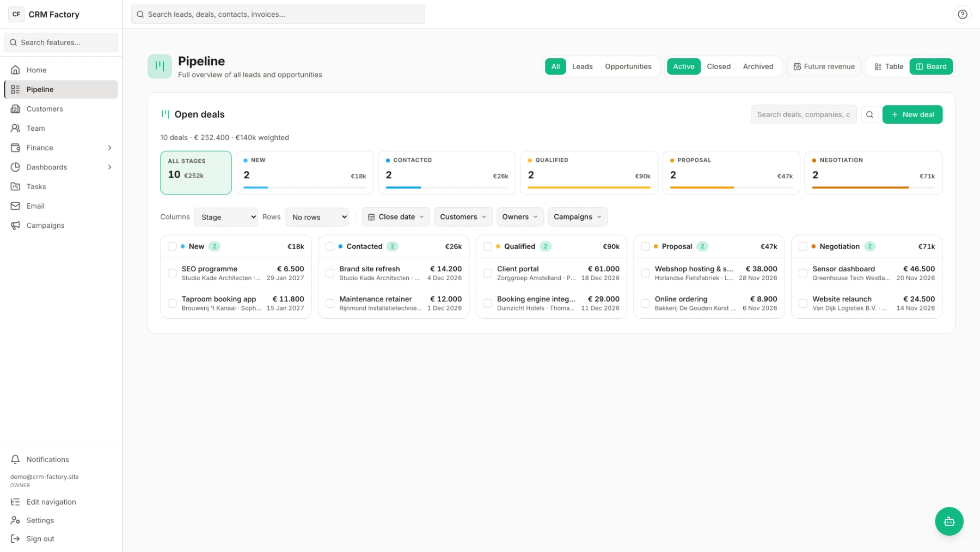Open the chatbot assistant floating button
This screenshot has width=980, height=552.
[949, 521]
